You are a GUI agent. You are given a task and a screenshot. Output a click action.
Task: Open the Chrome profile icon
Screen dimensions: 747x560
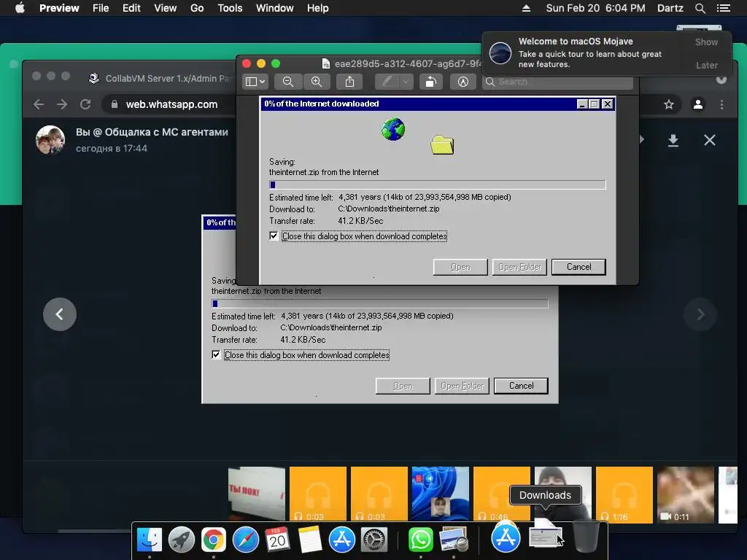click(698, 104)
